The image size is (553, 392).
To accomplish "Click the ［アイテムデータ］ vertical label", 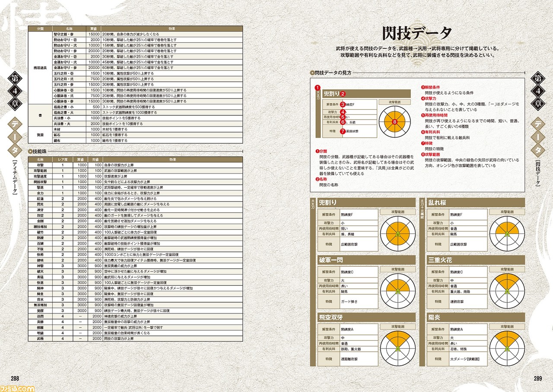I will point(14,178).
